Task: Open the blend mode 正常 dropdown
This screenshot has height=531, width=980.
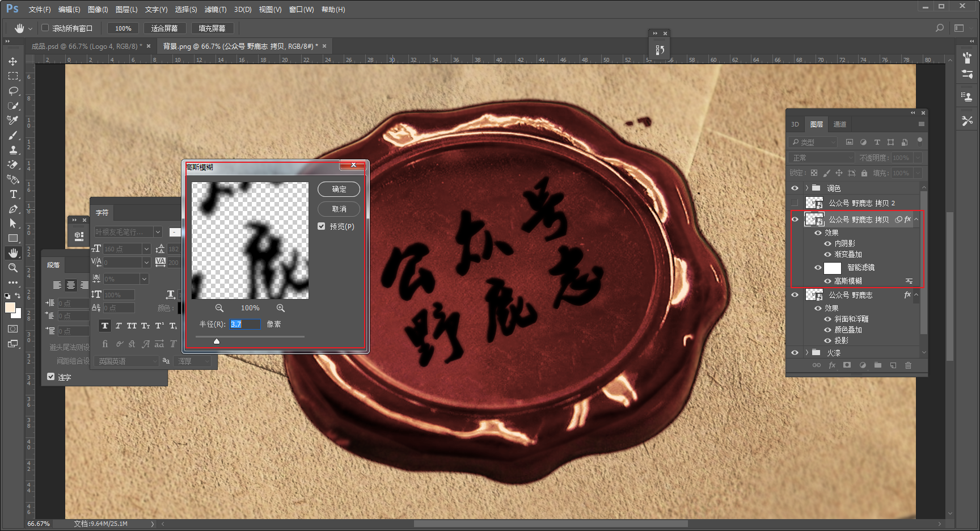Action: pos(822,158)
